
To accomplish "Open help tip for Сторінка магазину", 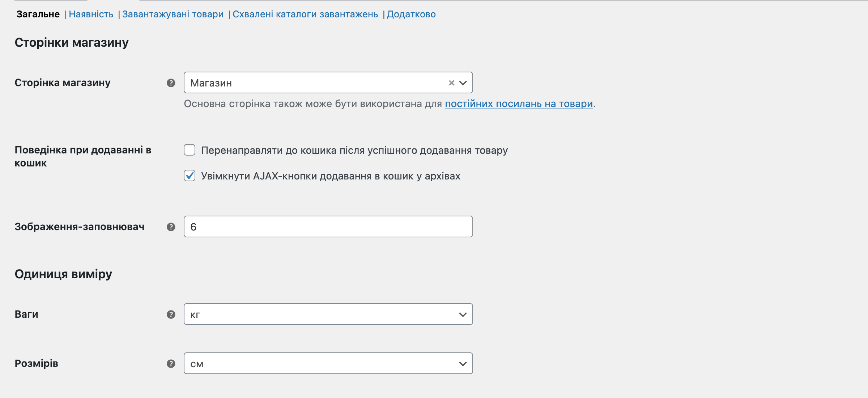I will pos(171,83).
